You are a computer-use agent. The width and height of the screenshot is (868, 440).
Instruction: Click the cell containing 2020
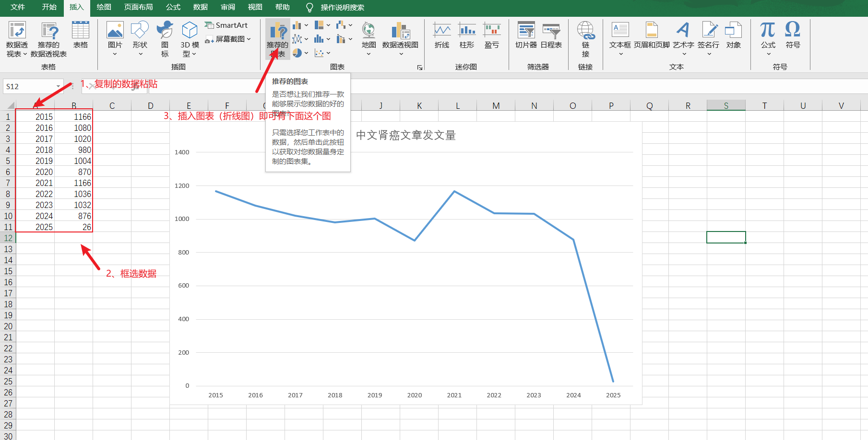(35, 172)
